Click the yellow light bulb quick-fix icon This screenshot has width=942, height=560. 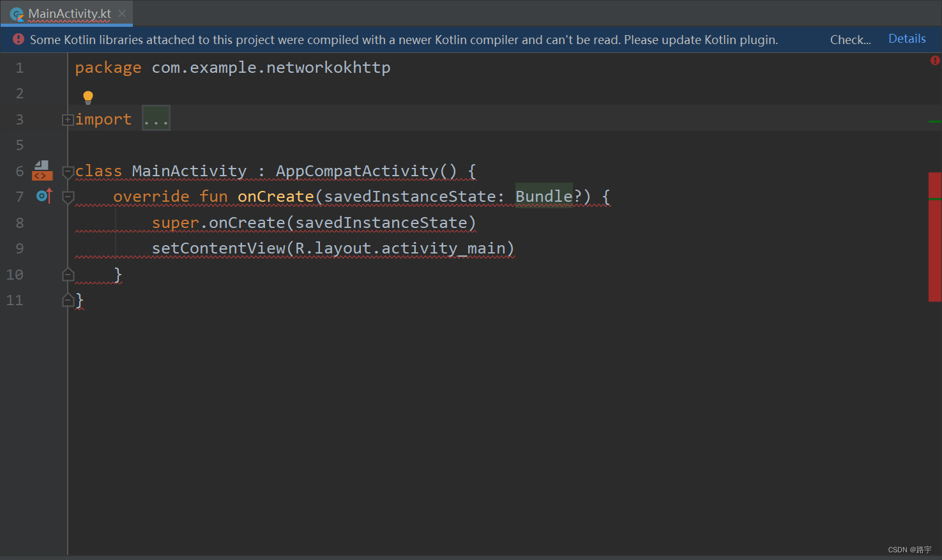(x=88, y=97)
